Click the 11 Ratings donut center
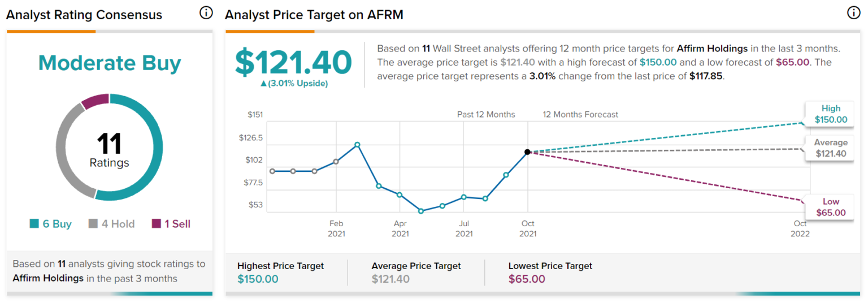 (109, 150)
